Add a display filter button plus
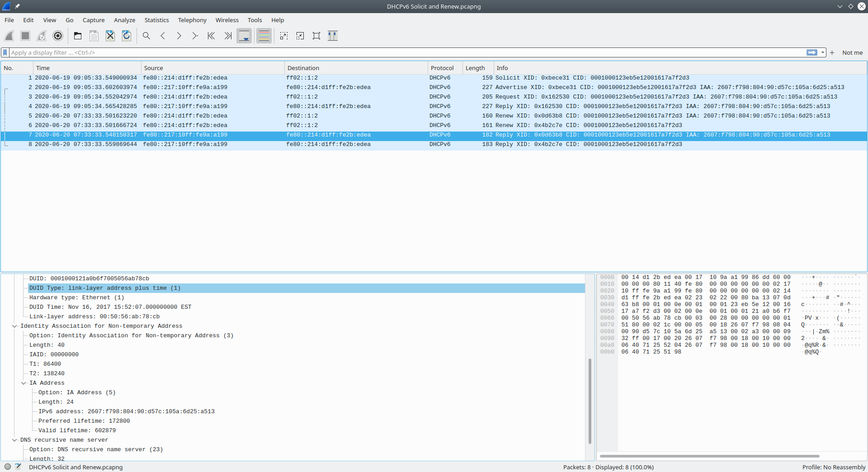 (832, 52)
